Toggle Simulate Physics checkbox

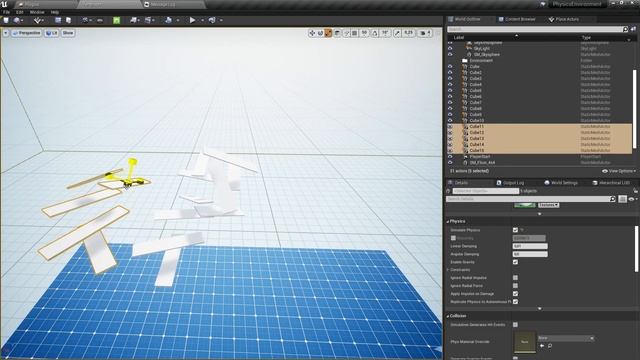tap(516, 230)
